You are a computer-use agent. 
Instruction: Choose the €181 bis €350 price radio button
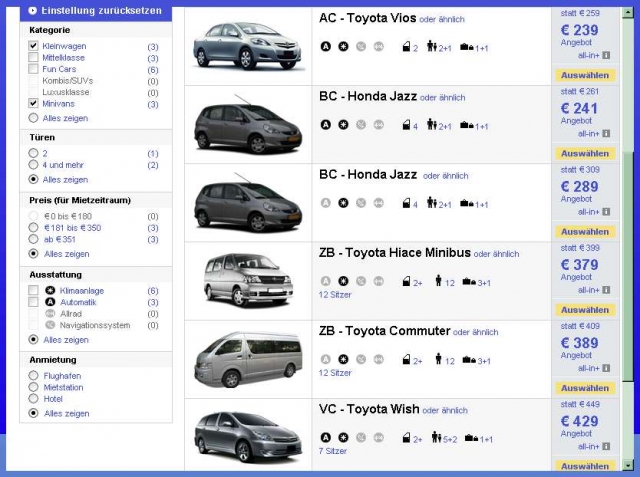point(33,227)
